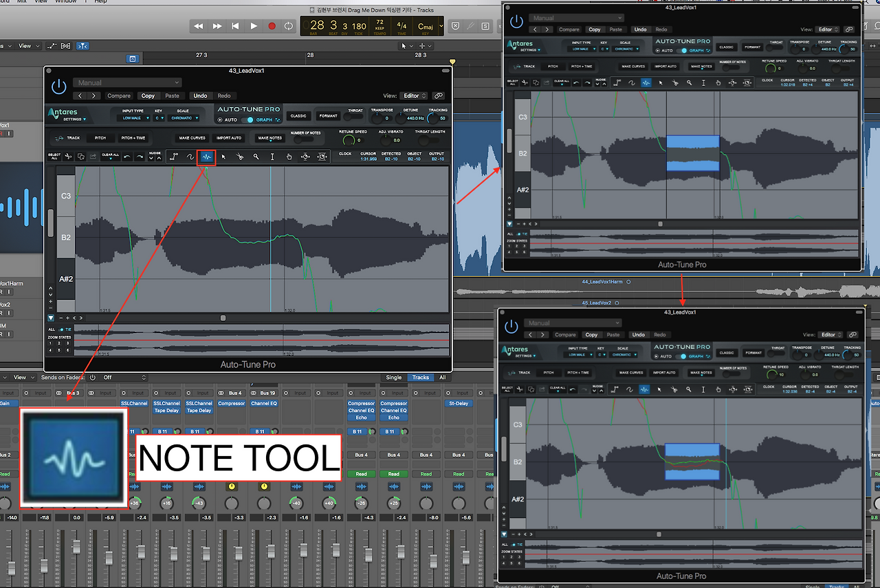Zoom in with plus button below pitch graph
The image size is (880, 588).
click(x=67, y=318)
